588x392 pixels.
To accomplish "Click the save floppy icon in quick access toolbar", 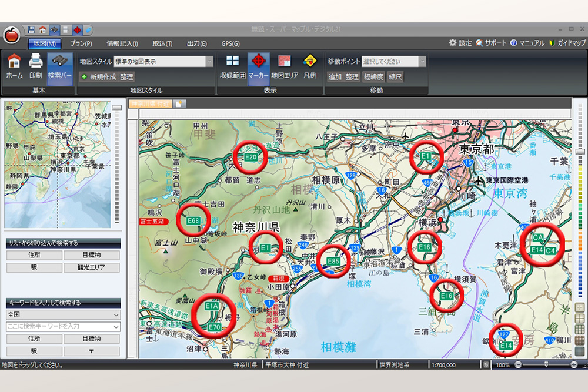I will point(31,30).
